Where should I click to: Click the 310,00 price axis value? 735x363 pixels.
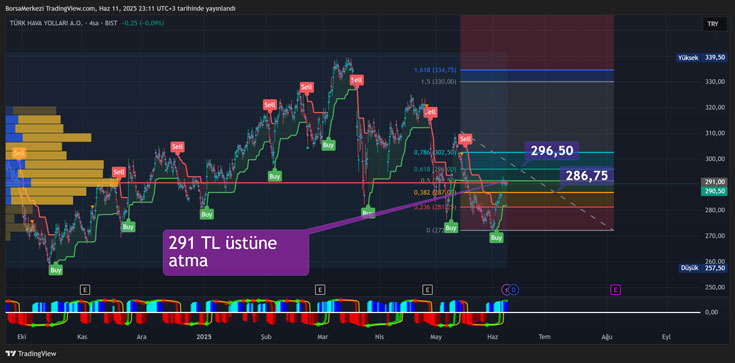point(715,133)
